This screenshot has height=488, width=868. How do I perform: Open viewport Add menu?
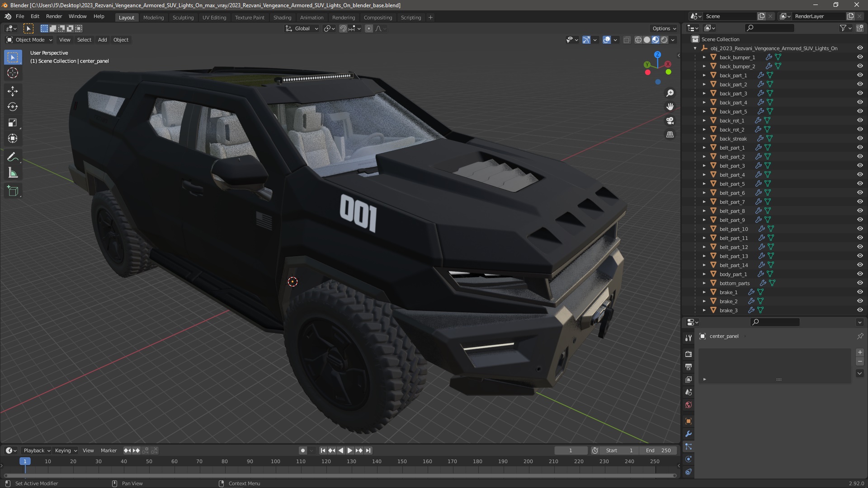103,40
